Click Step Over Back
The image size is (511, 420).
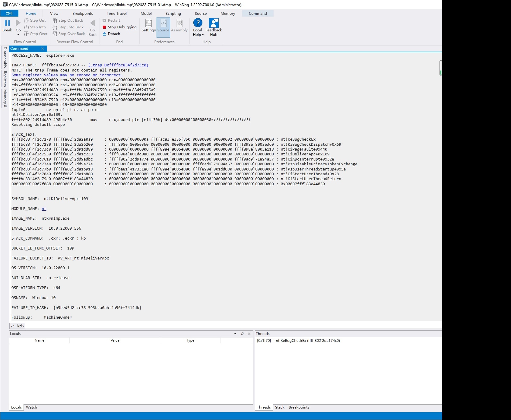69,34
